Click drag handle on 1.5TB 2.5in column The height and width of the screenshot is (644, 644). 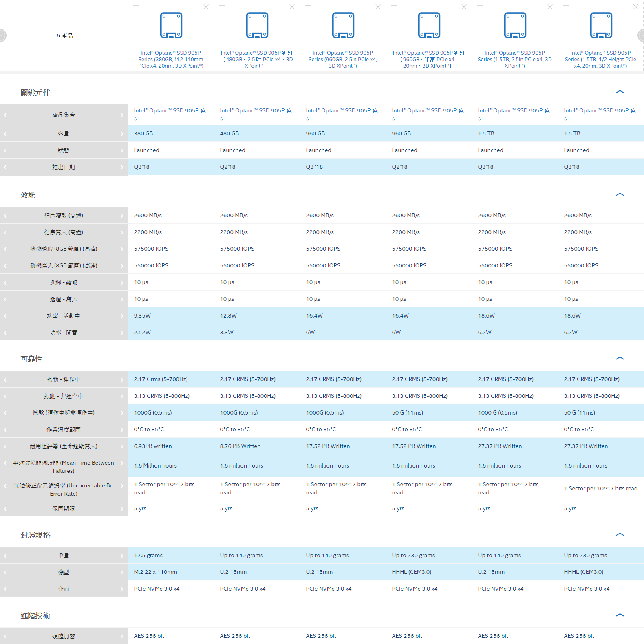coord(480,7)
